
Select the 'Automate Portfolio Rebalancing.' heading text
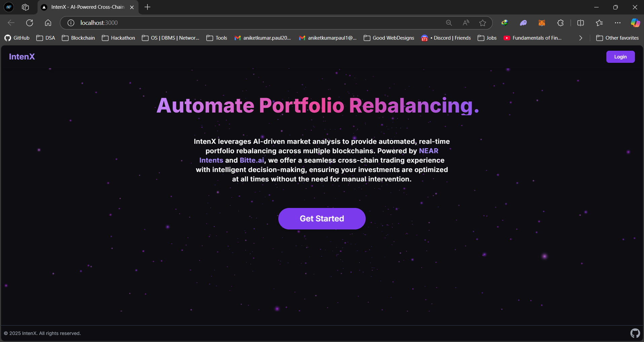click(x=318, y=105)
